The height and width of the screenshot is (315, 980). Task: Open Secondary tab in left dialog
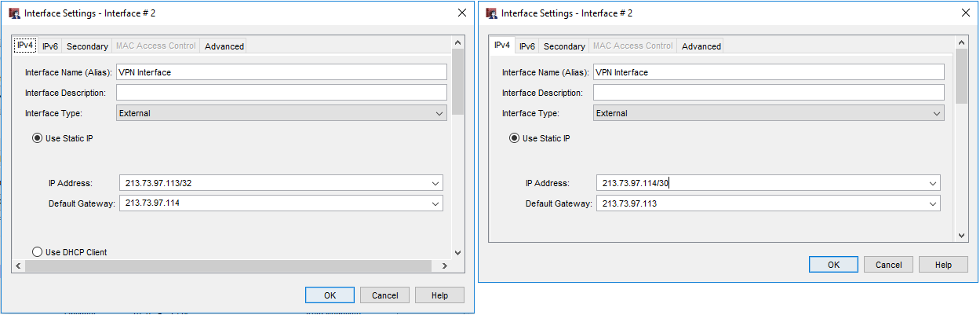pyautogui.click(x=87, y=46)
